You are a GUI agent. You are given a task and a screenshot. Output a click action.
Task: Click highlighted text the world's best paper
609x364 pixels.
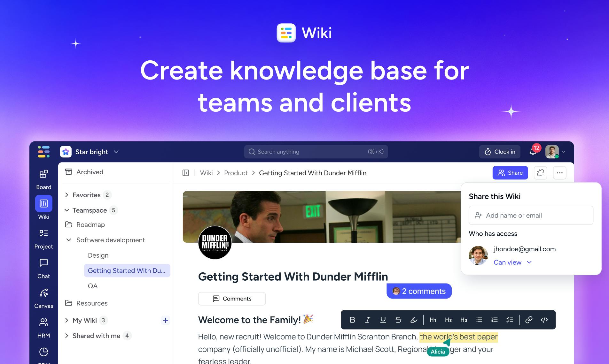[459, 337]
